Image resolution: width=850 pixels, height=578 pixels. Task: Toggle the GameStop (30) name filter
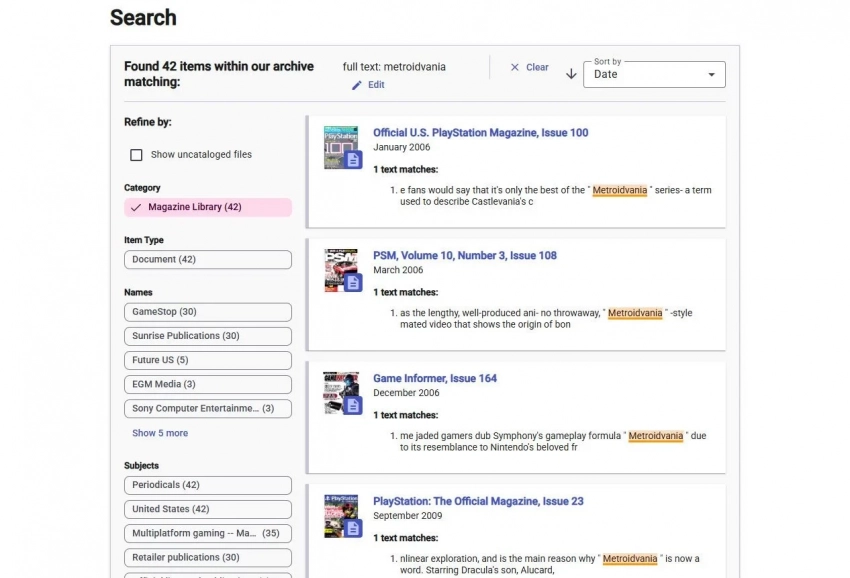point(207,312)
